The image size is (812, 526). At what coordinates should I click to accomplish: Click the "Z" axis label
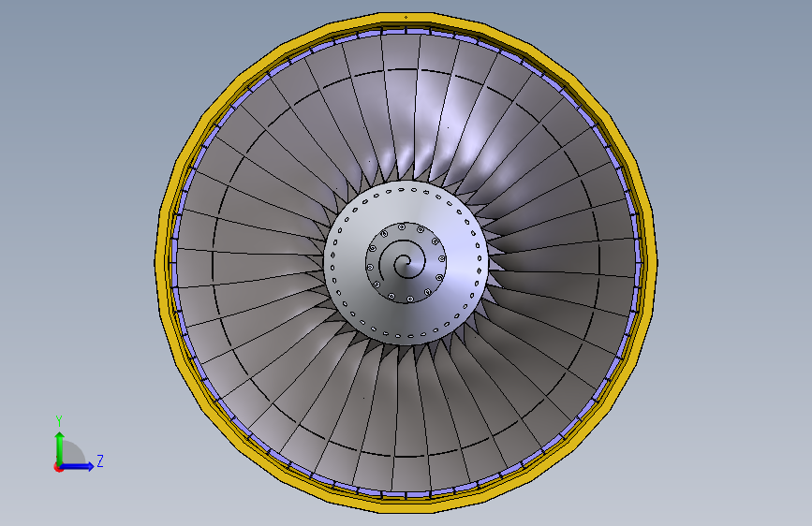click(x=100, y=460)
